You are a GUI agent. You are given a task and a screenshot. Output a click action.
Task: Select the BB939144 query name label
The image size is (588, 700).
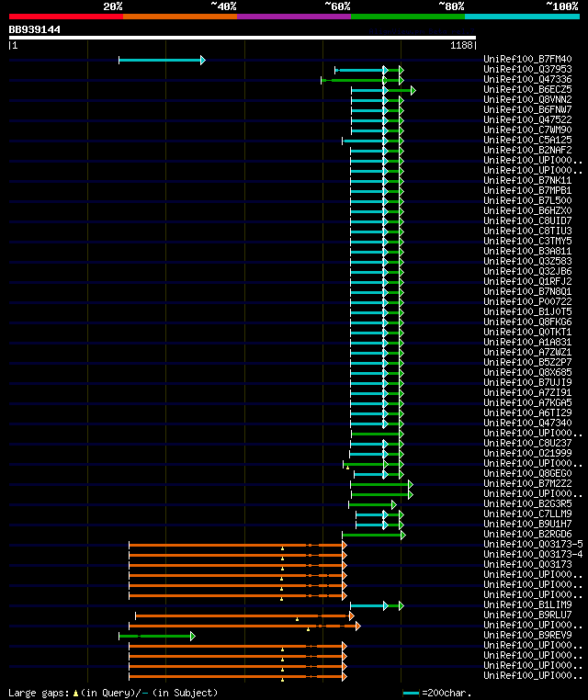coord(34,29)
